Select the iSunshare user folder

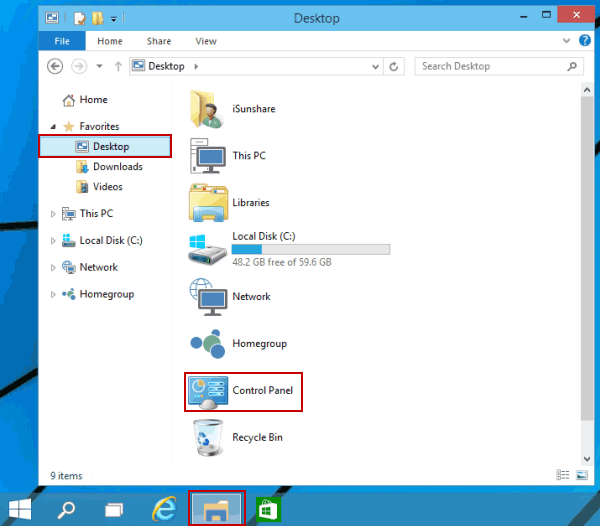(x=233, y=109)
